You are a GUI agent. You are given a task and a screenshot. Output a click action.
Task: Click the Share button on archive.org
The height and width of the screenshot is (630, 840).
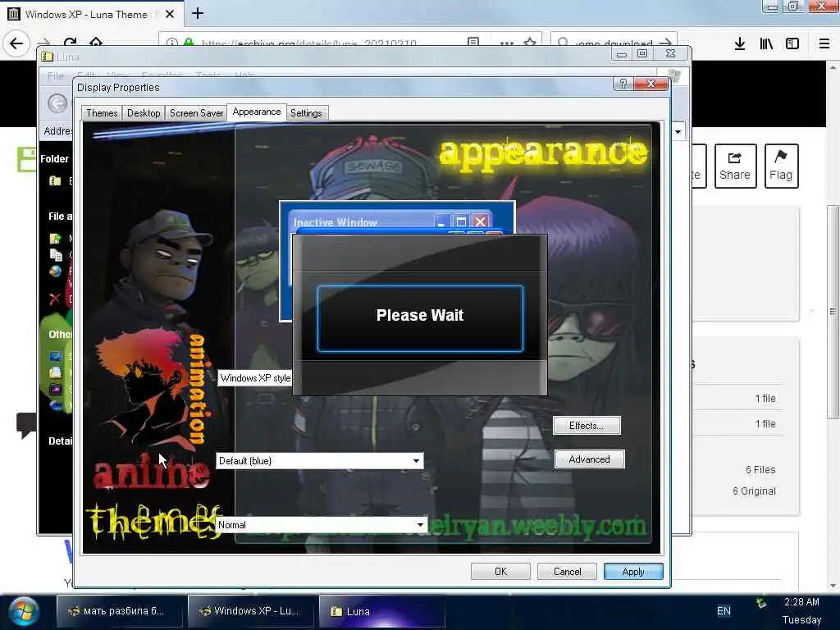tap(735, 166)
